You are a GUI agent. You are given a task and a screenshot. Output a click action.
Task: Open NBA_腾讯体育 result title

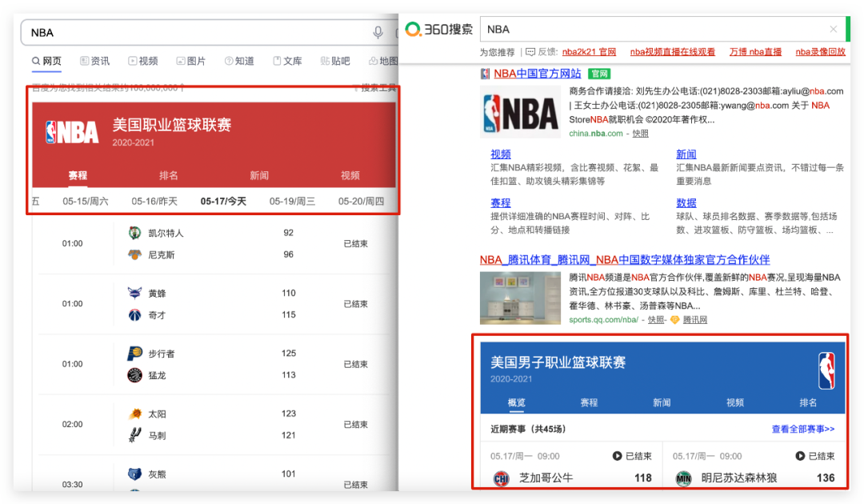point(625,259)
